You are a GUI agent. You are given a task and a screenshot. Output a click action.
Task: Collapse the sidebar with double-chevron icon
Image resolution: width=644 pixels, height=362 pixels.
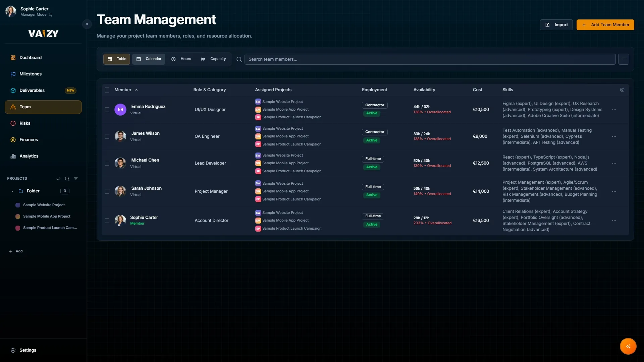pos(87,24)
